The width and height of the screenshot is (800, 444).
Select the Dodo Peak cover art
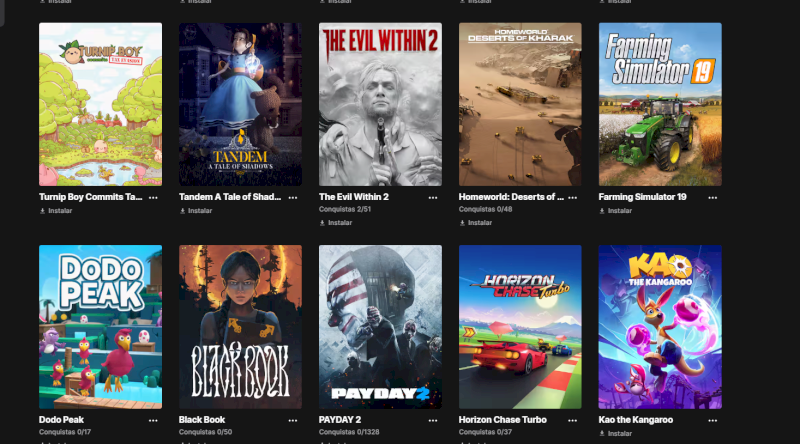point(101,327)
